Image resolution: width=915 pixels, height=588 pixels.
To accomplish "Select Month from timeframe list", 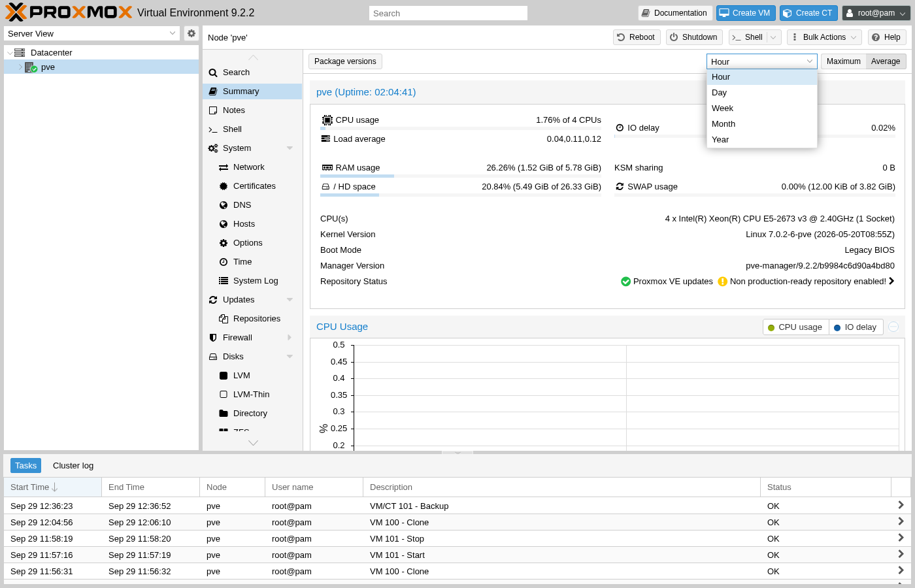I will [x=762, y=124].
